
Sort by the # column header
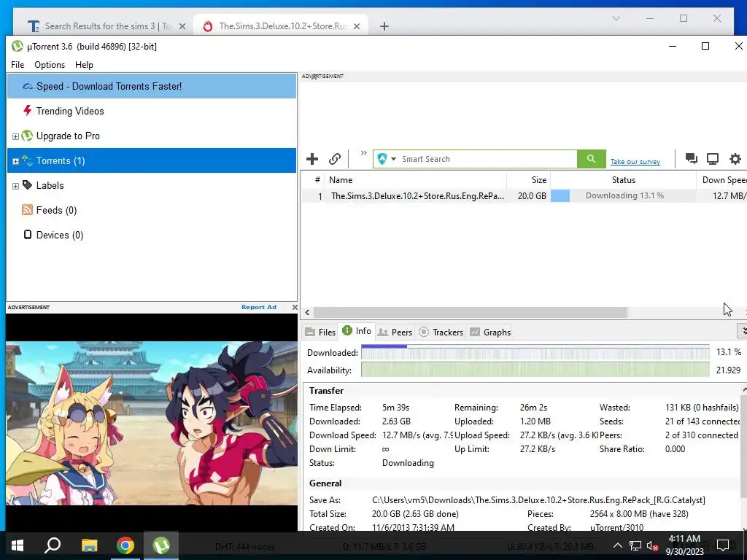coord(313,180)
